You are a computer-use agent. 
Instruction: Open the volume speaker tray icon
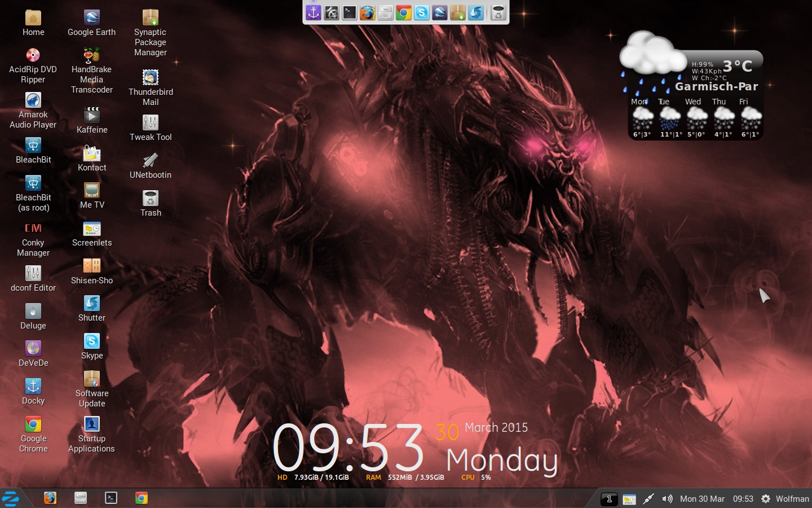tap(668, 499)
